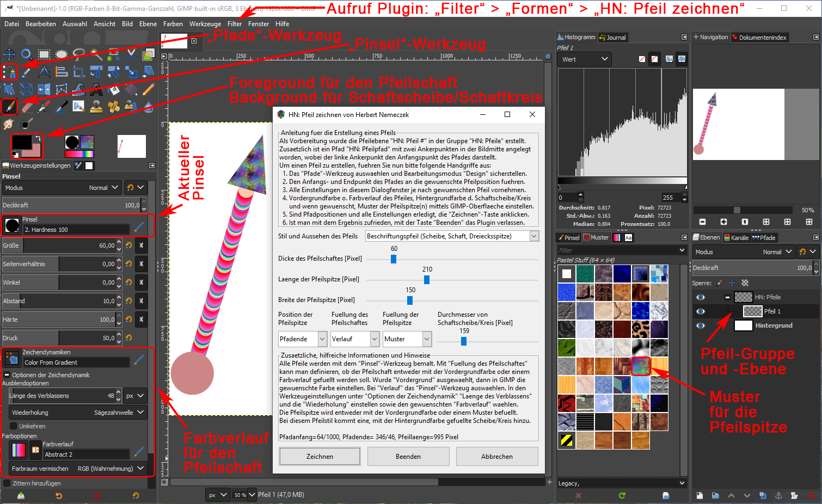Reset brush Größe to default
The image size is (822, 504).
pyautogui.click(x=128, y=245)
